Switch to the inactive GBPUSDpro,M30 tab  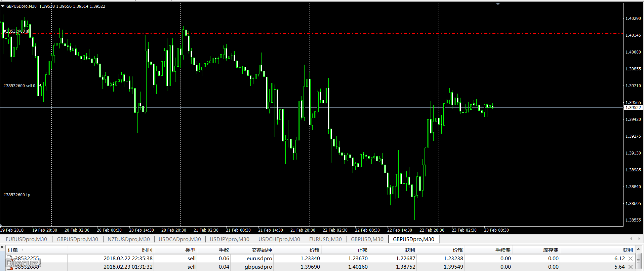pyautogui.click(x=77, y=239)
